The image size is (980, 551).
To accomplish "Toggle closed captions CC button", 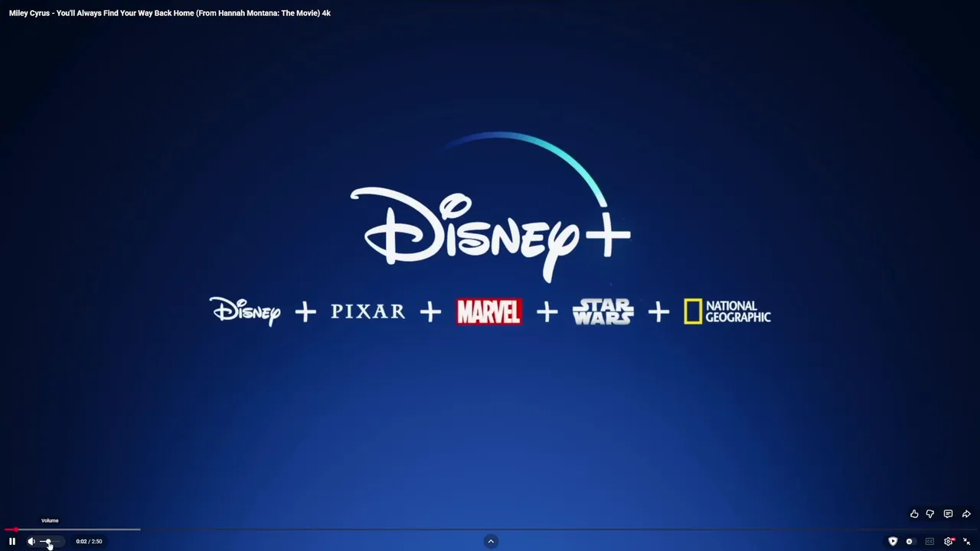I will [x=929, y=541].
